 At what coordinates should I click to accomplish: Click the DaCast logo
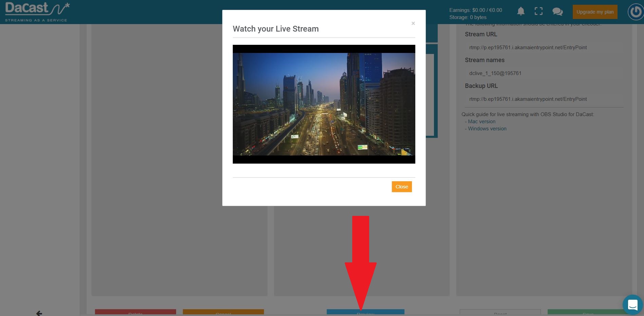(37, 12)
